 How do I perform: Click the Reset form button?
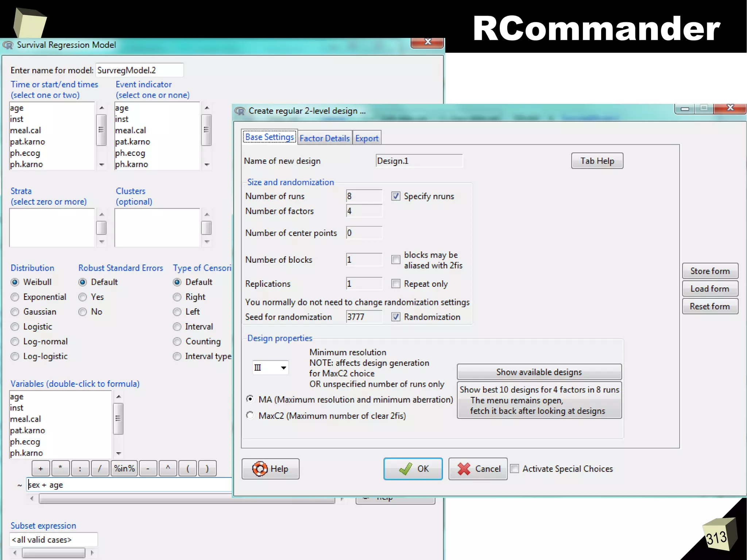(x=710, y=306)
